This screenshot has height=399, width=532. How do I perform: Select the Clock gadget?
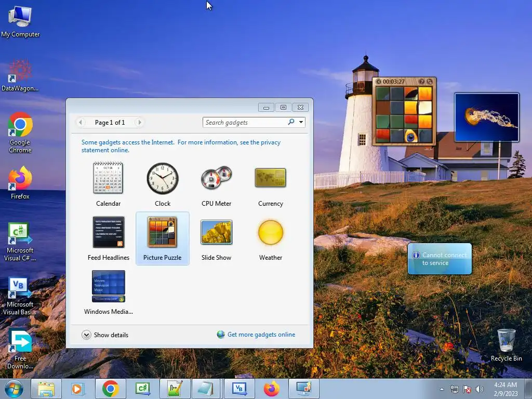[x=163, y=184]
